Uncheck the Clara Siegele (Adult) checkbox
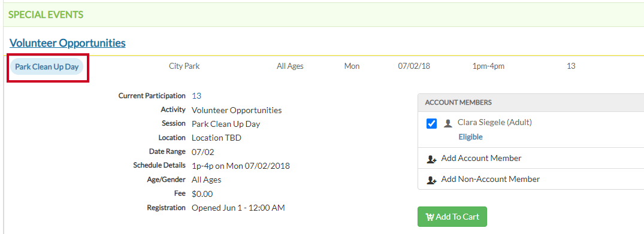 click(x=432, y=123)
